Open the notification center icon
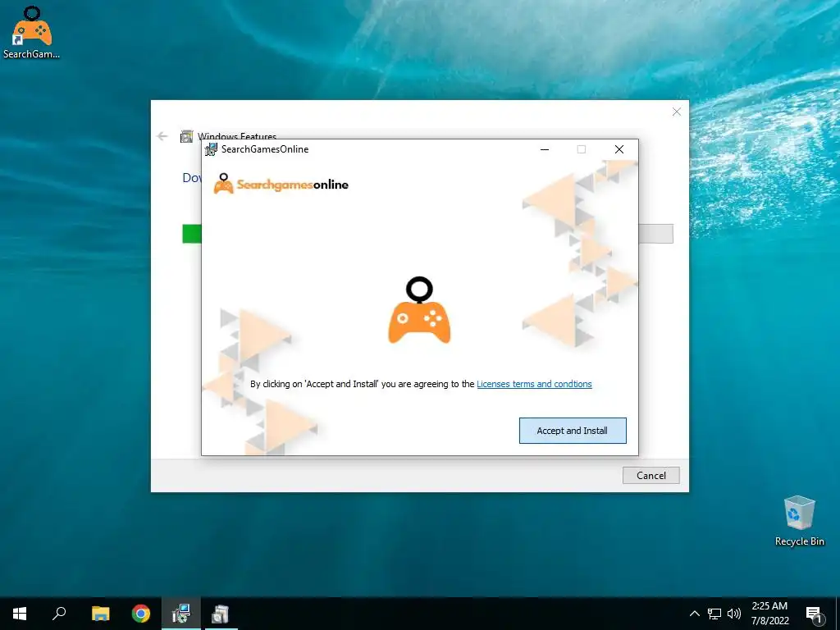Screen dimensions: 840x630 813,614
